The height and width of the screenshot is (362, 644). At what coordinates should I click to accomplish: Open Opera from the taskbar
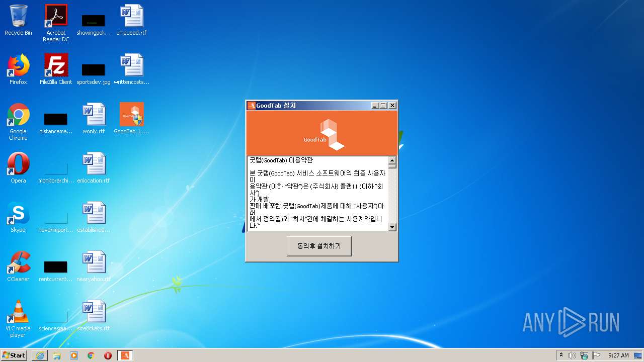coord(108,355)
